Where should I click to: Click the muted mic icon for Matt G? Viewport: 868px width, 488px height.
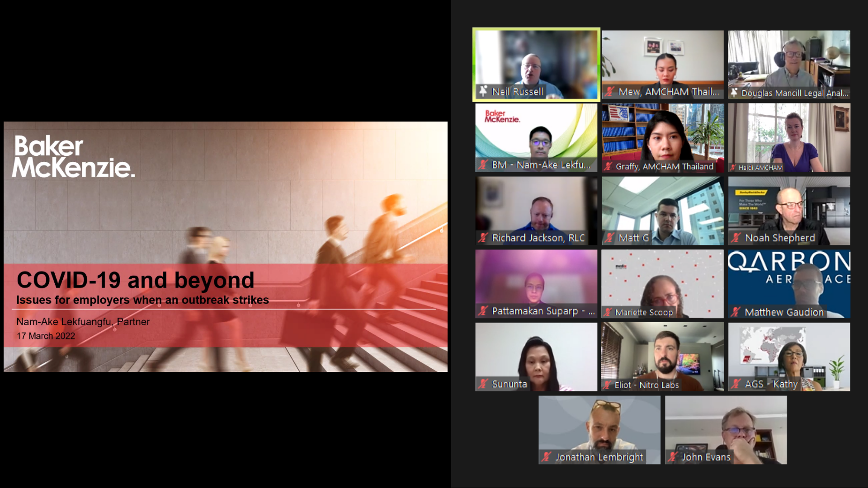610,238
